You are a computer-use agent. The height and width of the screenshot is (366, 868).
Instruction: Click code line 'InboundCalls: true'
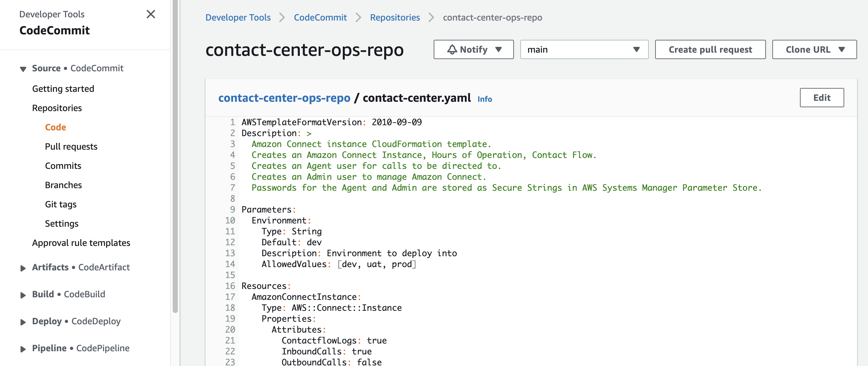[326, 351]
